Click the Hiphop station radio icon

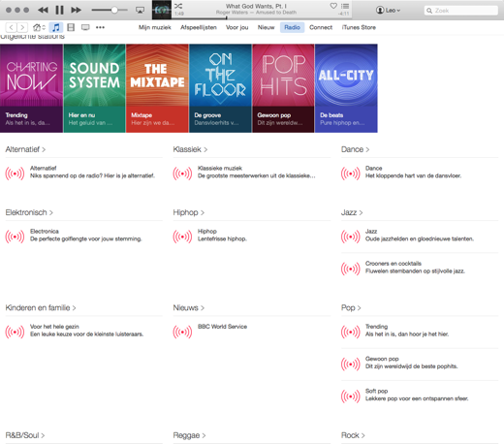[x=182, y=237]
